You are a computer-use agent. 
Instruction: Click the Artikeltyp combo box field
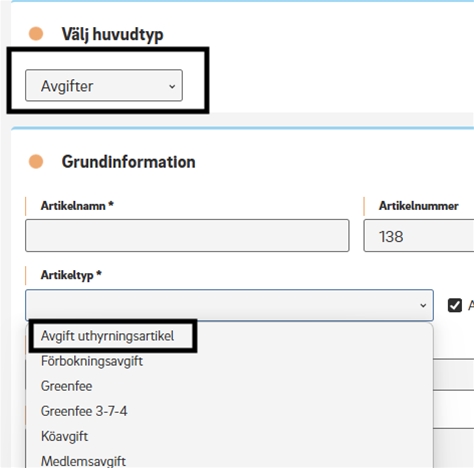pyautogui.click(x=229, y=305)
